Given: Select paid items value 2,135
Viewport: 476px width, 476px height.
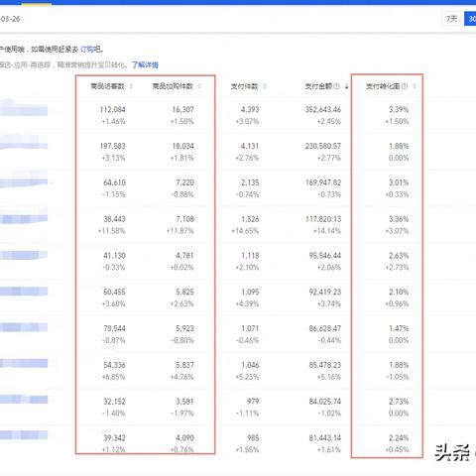Looking at the screenshot, I should [x=250, y=182].
